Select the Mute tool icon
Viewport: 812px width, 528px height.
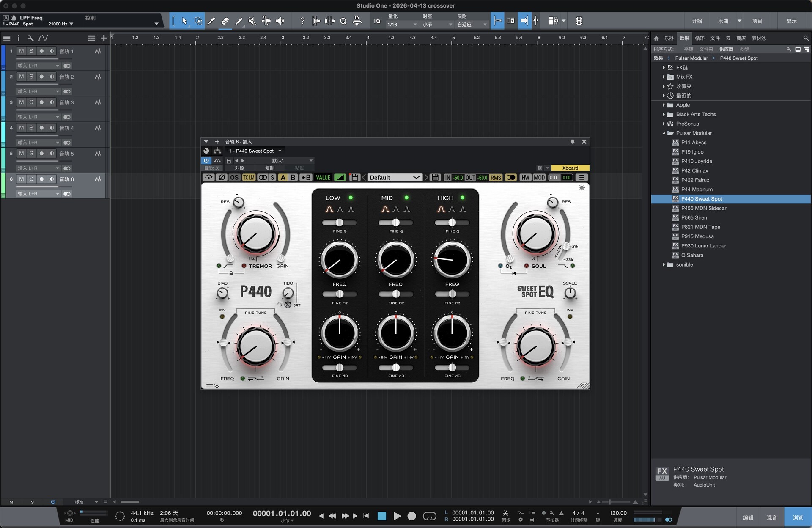point(252,21)
